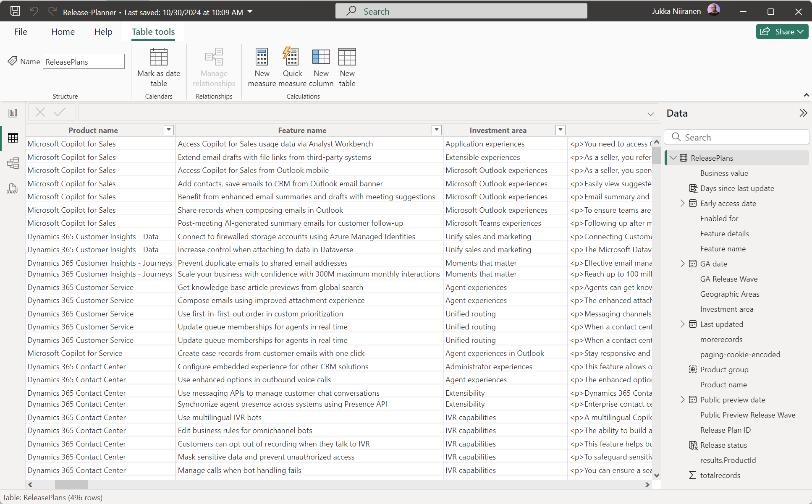Switch to Report view icon
Image resolution: width=812 pixels, height=504 pixels.
[x=13, y=113]
